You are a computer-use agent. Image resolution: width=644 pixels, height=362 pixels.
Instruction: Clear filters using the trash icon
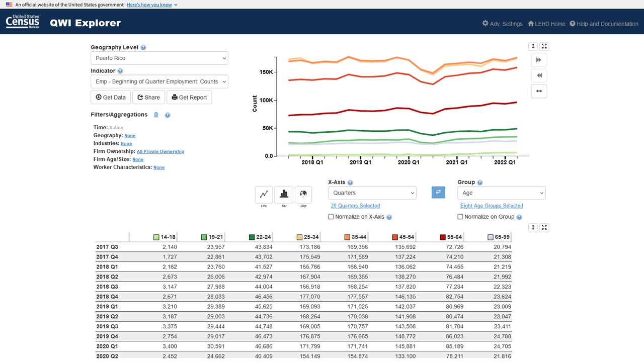[156, 115]
